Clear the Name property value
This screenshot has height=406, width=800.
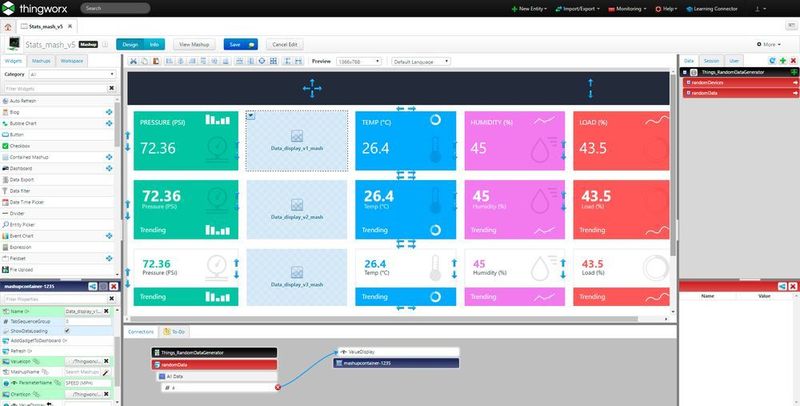[x=106, y=311]
